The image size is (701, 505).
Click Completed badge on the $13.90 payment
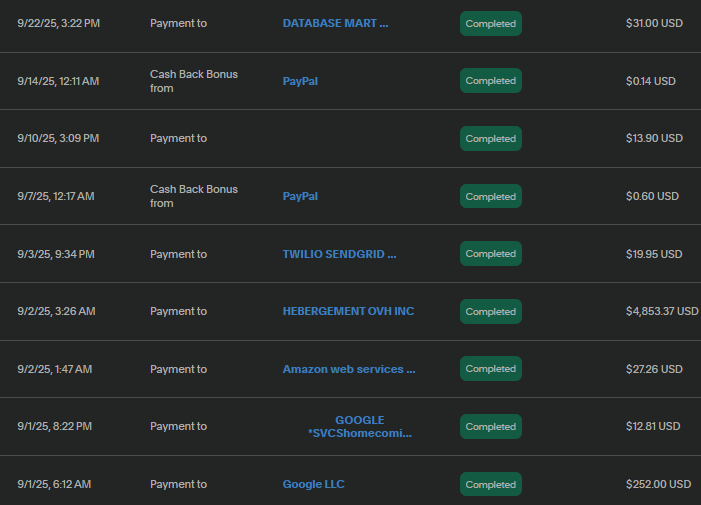(490, 139)
